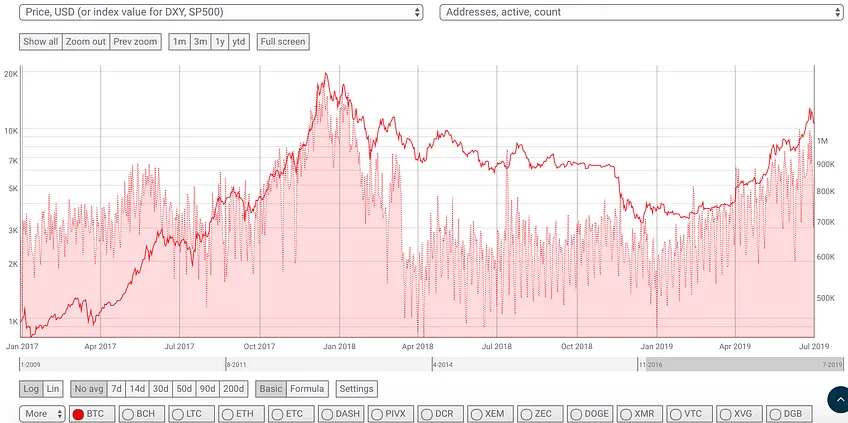Toggle the red BTC coin indicator
This screenshot has width=848, height=423.
tap(78, 414)
